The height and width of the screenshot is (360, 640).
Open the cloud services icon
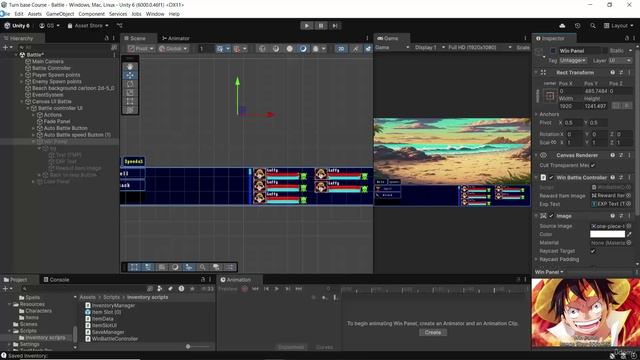click(562, 26)
